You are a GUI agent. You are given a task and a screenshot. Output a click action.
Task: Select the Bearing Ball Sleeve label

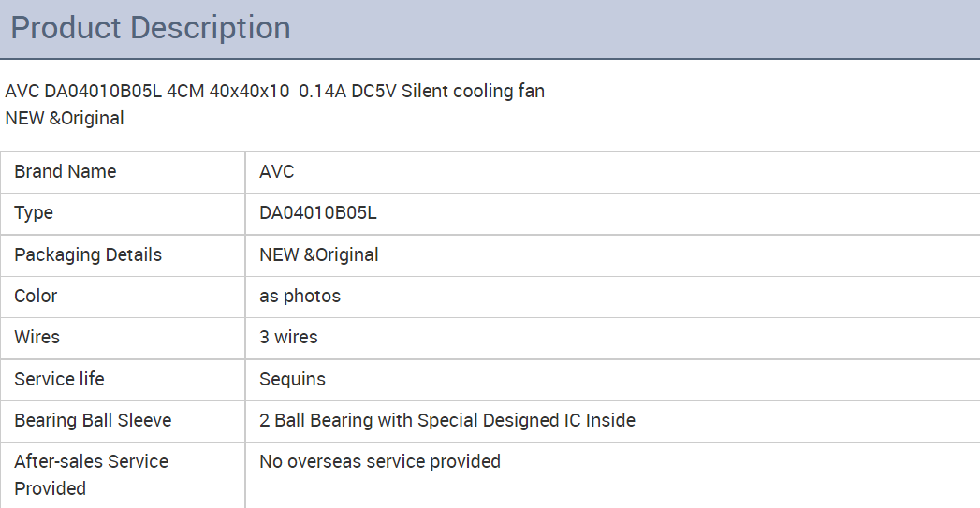(93, 420)
